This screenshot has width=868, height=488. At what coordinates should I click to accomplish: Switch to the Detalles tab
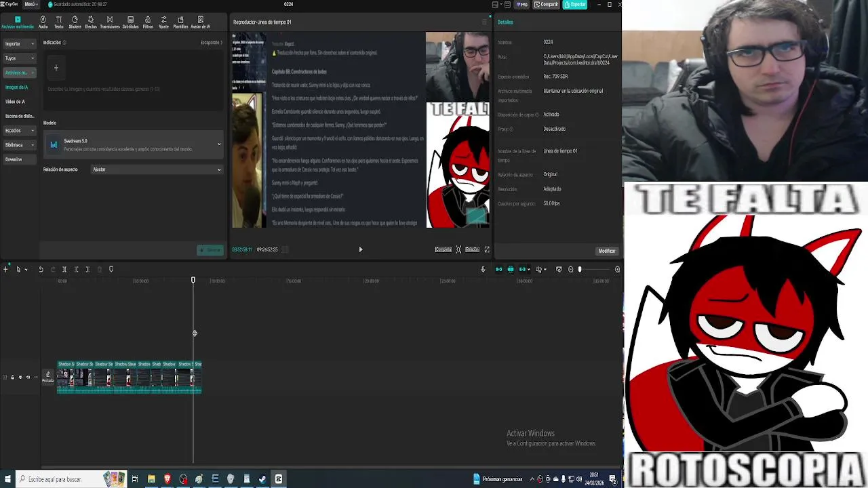click(x=505, y=22)
